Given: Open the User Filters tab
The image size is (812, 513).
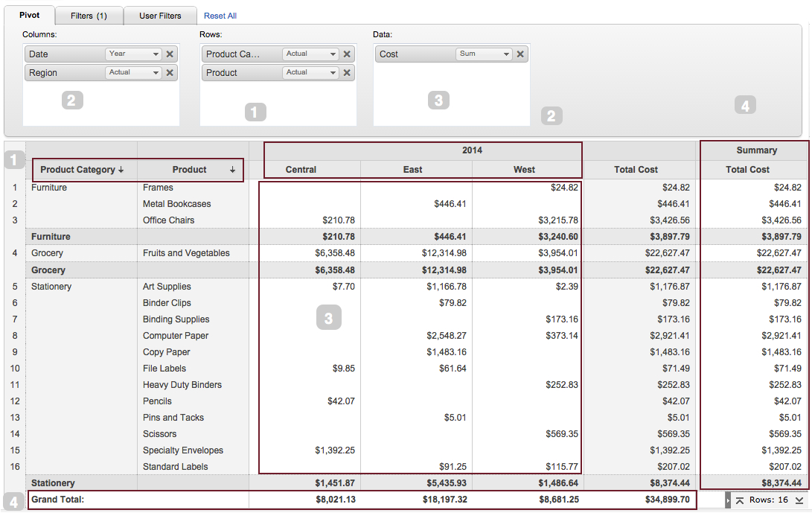Looking at the screenshot, I should [160, 16].
